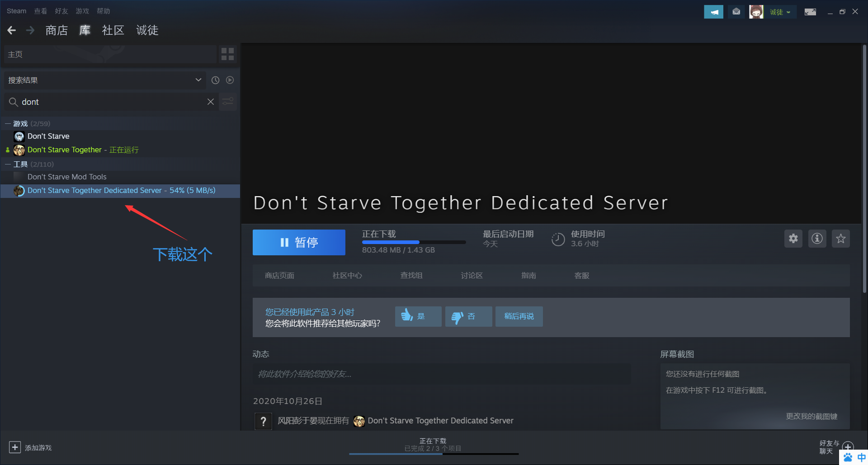Image resolution: width=868 pixels, height=465 pixels.
Task: Open the 帮助 menu
Action: 103,11
